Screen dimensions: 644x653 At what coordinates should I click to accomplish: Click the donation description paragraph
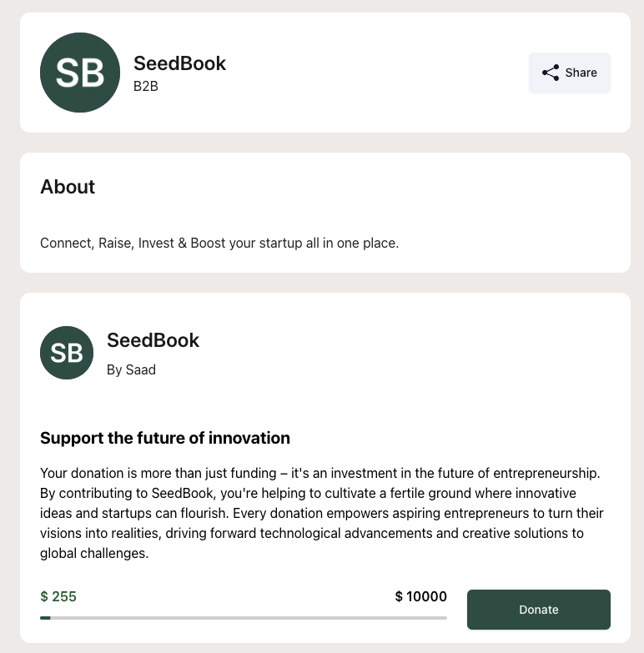coord(322,513)
